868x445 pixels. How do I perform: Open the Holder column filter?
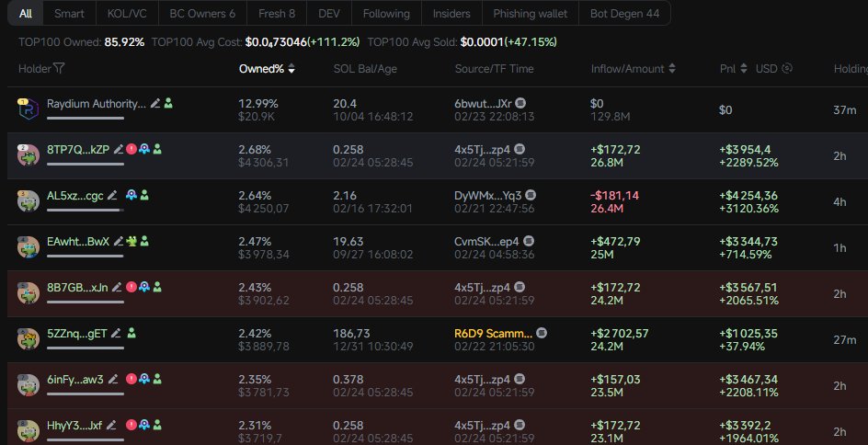[59, 68]
